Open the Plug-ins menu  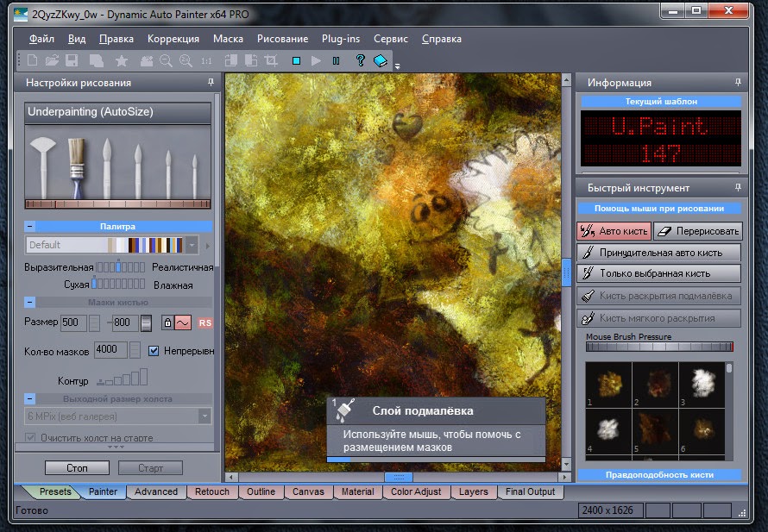(341, 39)
